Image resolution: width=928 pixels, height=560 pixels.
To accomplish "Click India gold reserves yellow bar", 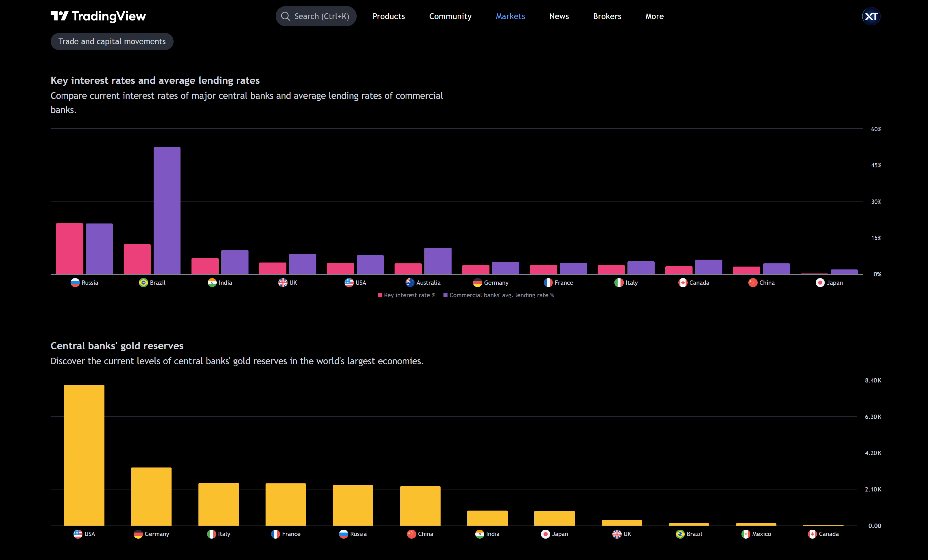I will coord(487,518).
